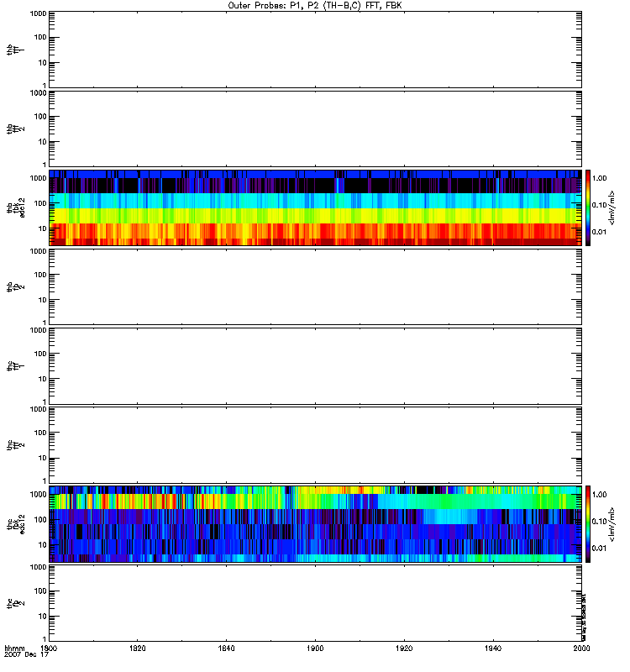Click the '2007 Dec 17' date label

(x=27, y=654)
